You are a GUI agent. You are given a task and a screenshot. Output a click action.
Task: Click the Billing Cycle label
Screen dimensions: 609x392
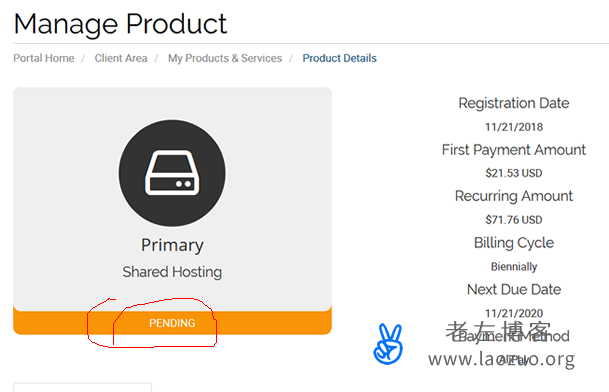click(514, 243)
